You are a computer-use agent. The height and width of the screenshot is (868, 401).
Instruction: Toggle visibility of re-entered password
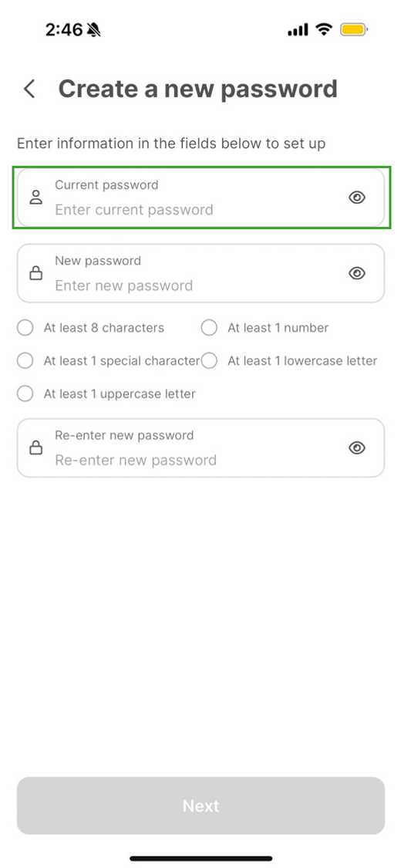pyautogui.click(x=357, y=448)
